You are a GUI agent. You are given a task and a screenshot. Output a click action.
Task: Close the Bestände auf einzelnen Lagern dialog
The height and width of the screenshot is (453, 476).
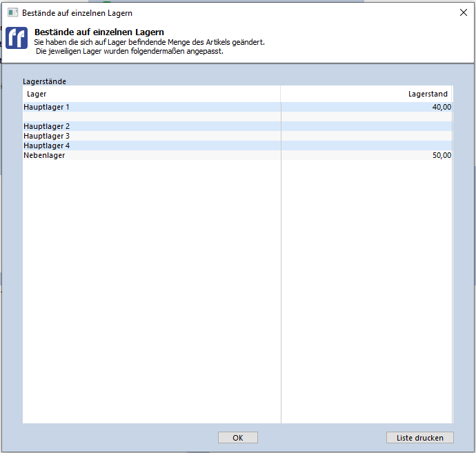[x=463, y=12]
